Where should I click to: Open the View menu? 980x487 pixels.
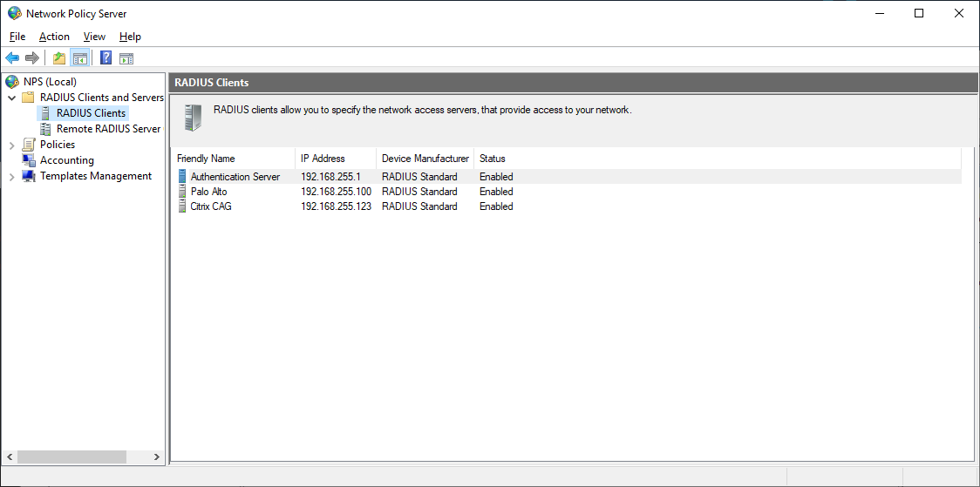coord(94,37)
